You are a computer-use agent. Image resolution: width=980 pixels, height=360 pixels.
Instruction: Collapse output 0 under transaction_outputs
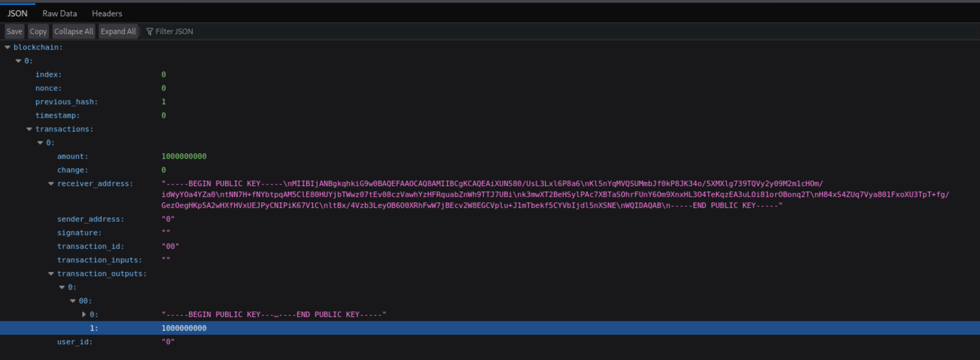[62, 287]
